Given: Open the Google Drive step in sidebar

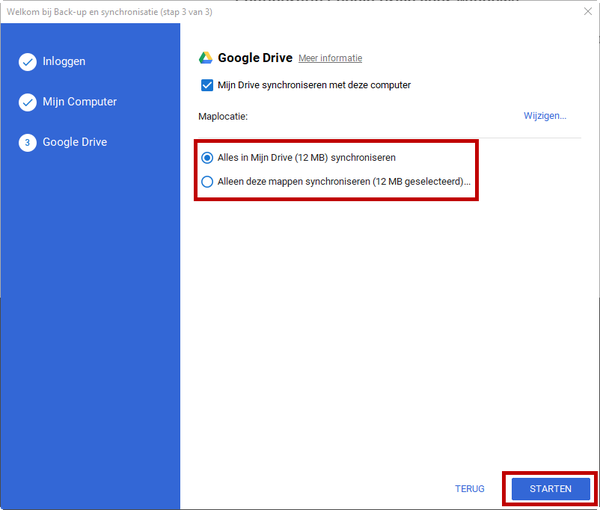Looking at the screenshot, I should (75, 142).
